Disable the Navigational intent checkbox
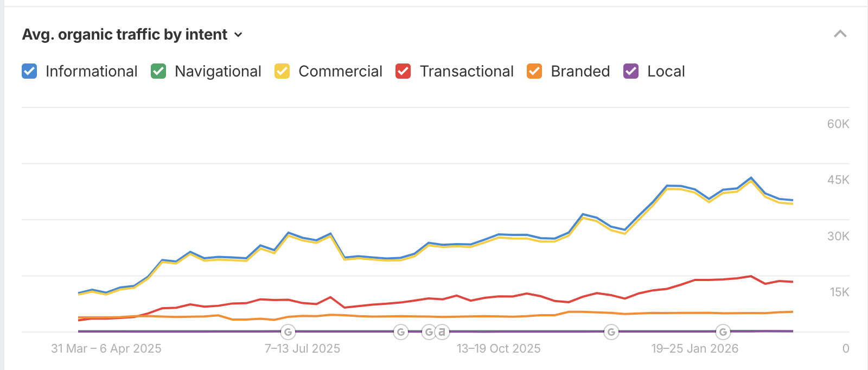This screenshot has height=370, width=868. [158, 71]
